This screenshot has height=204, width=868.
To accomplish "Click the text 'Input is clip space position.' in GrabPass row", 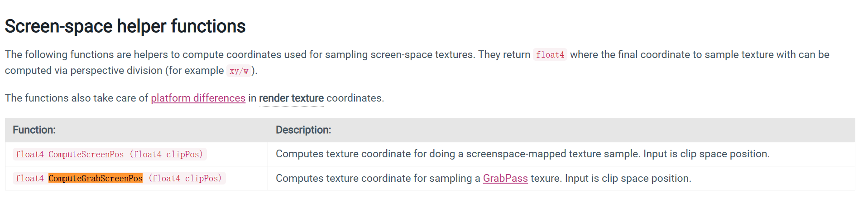I will [x=628, y=178].
